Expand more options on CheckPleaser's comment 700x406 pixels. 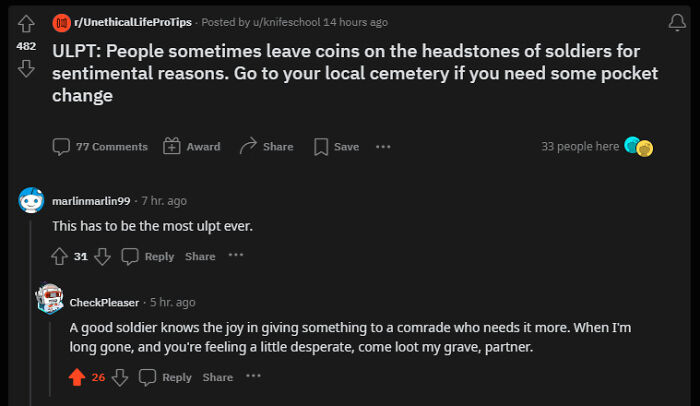tap(254, 377)
